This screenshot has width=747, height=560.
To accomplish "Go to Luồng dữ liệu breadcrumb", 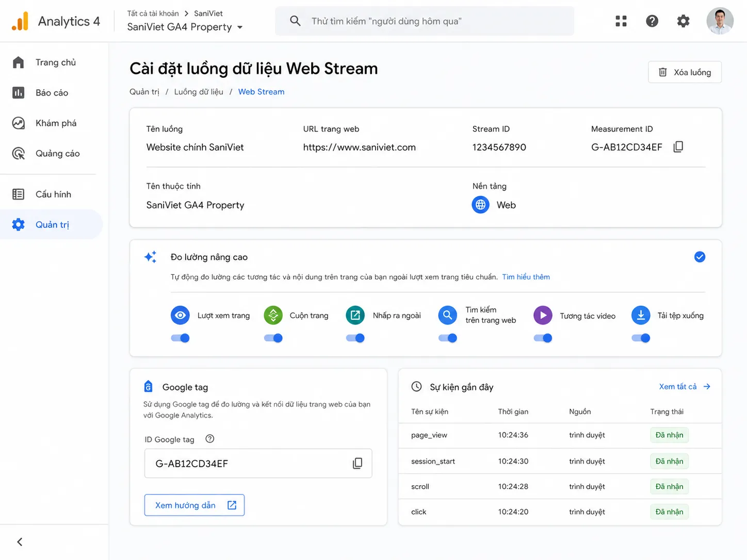I will pyautogui.click(x=199, y=92).
